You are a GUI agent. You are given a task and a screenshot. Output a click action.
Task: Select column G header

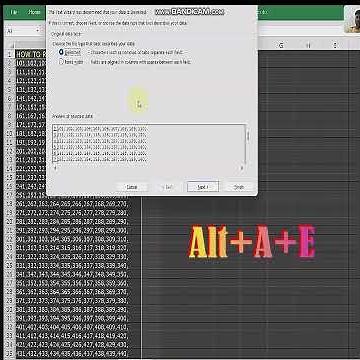point(281,45)
